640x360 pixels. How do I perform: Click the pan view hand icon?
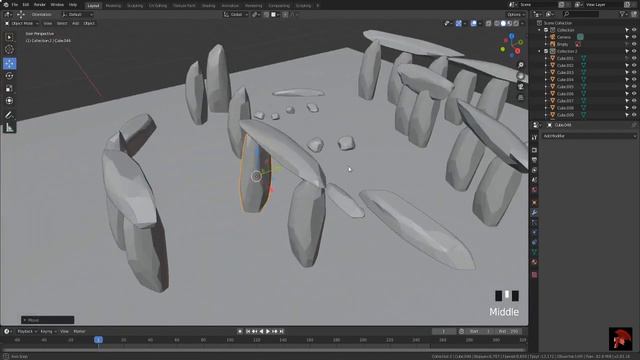point(521,76)
